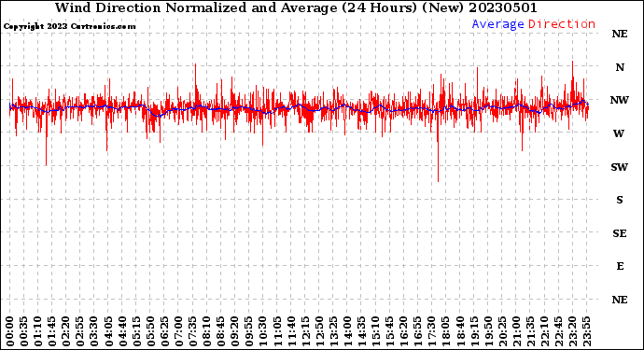Click the 'W' direction axis label
This screenshot has width=644, height=350.
click(x=619, y=133)
